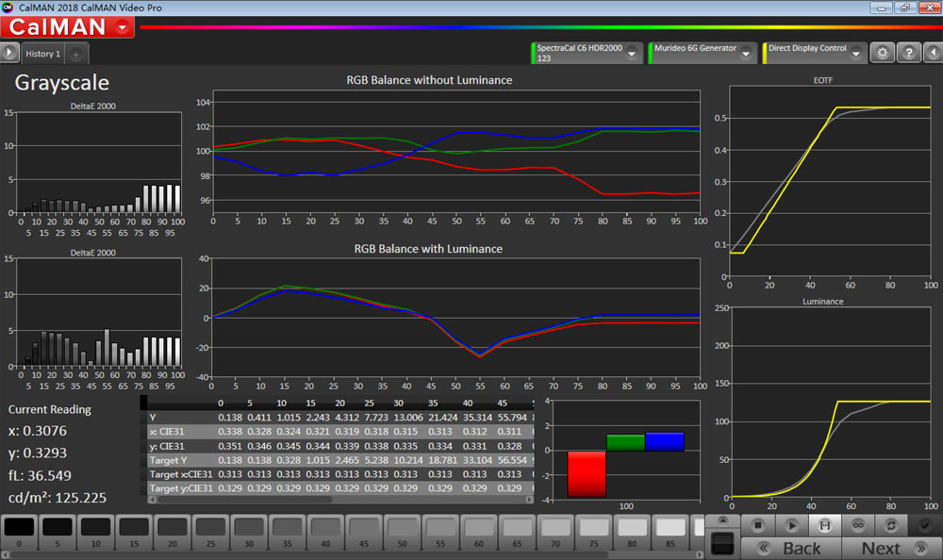Click the refresh cycle arrows icon
Viewport: 943px width, 560px height.
pos(892,525)
